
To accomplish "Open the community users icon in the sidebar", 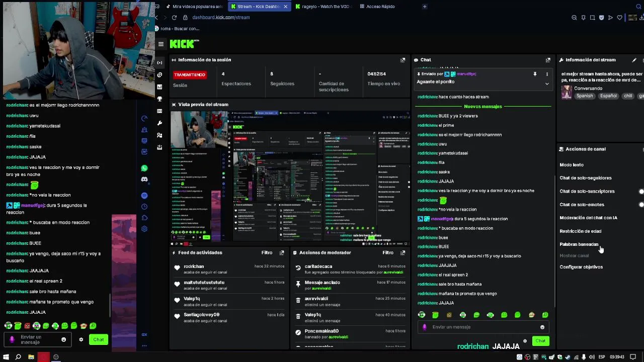I will [160, 135].
